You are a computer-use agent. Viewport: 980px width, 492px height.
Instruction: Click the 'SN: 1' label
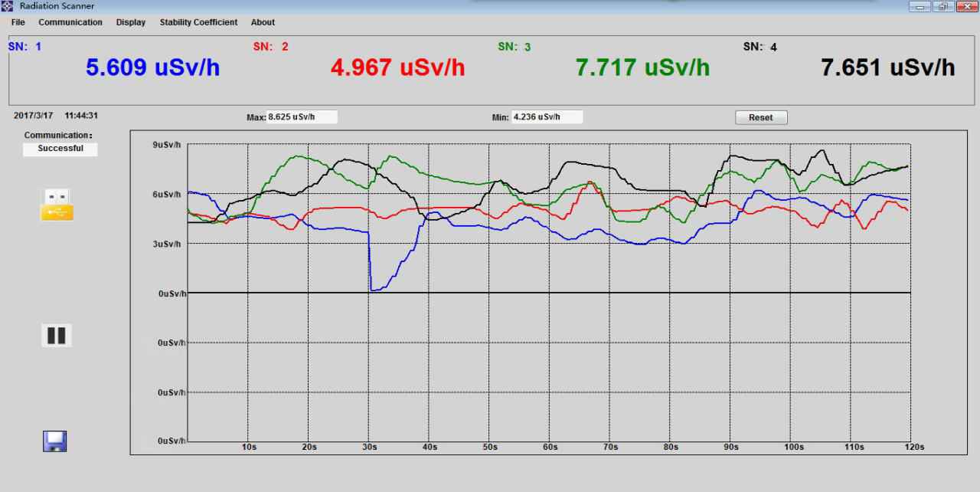(24, 47)
